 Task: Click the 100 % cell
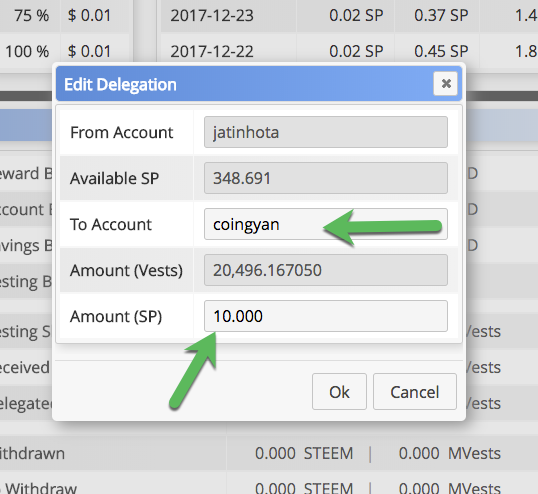coord(27,51)
